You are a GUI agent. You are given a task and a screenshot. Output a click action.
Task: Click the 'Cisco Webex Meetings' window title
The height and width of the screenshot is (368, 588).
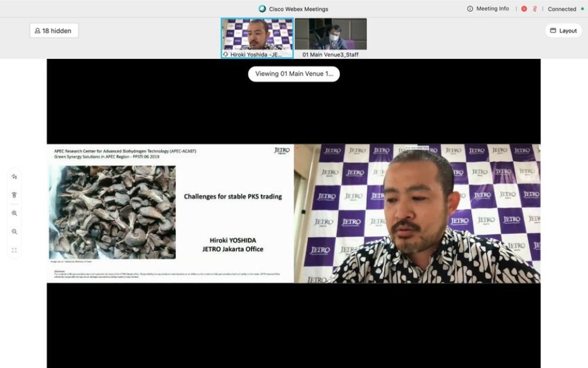(299, 9)
